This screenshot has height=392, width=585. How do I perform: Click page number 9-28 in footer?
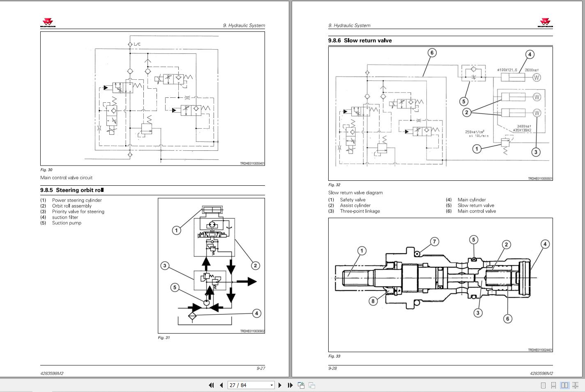point(332,368)
